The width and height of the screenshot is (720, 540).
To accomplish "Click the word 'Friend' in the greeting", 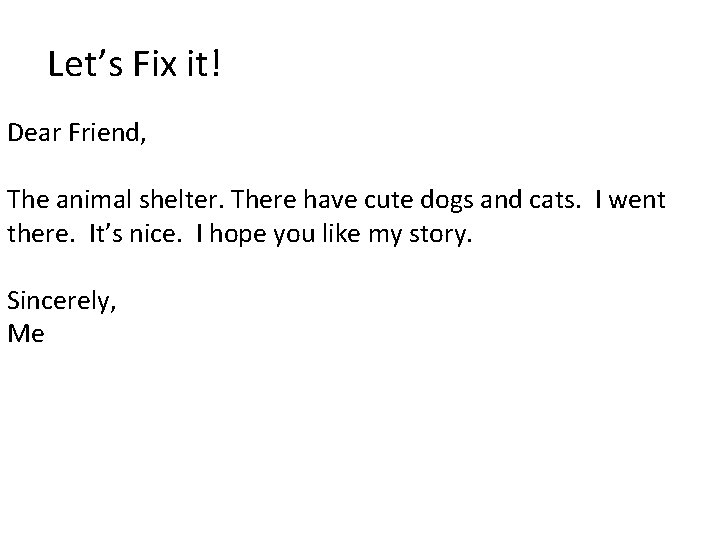I will (104, 132).
